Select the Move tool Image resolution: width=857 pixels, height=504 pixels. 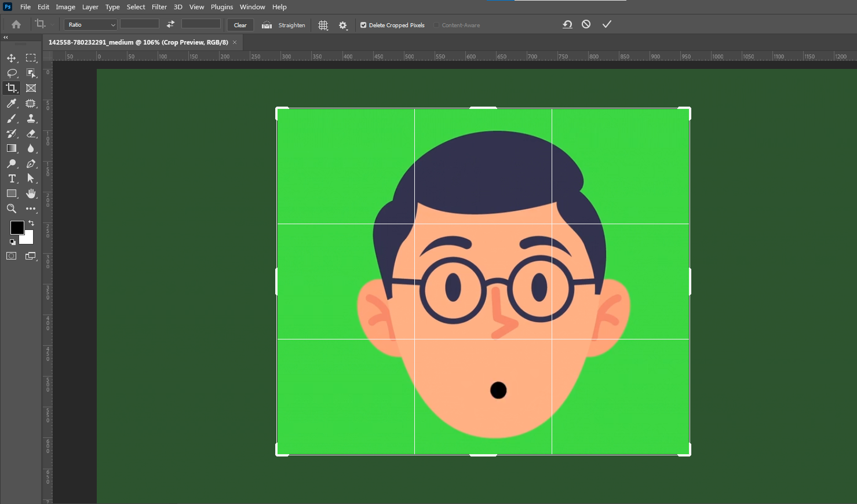(12, 58)
